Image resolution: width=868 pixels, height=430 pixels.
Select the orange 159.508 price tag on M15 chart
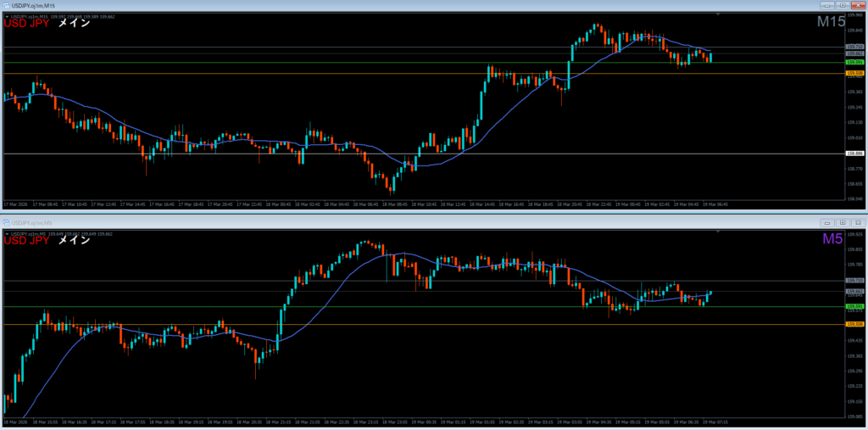pos(854,74)
